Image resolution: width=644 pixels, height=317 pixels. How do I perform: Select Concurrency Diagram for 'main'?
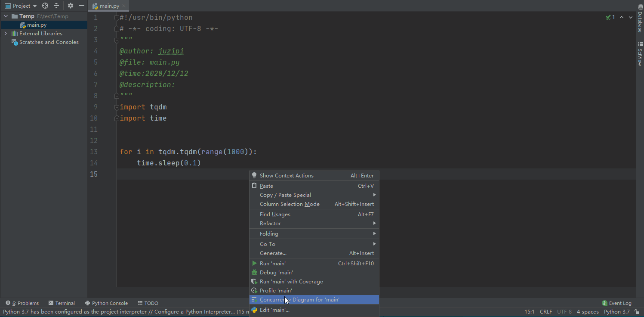coord(314,300)
